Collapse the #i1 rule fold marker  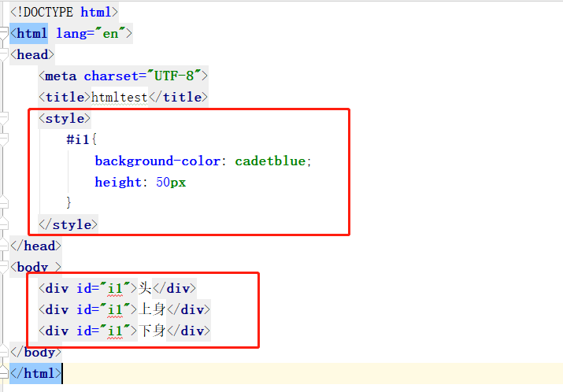(4, 139)
